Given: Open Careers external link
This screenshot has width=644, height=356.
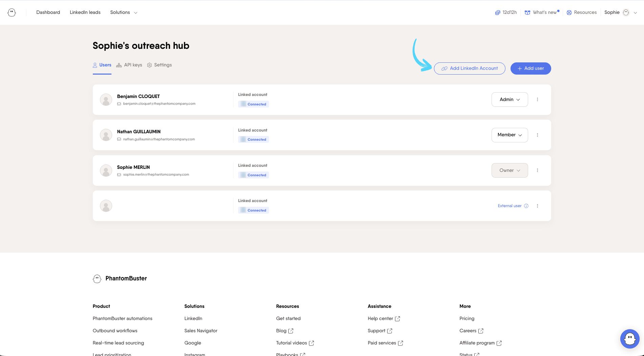Looking at the screenshot, I should 471,331.
